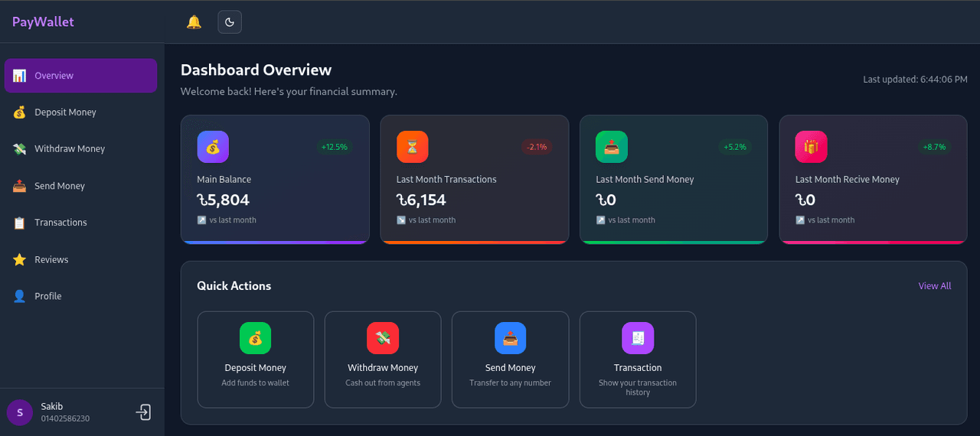Click the View All link

pyautogui.click(x=934, y=286)
